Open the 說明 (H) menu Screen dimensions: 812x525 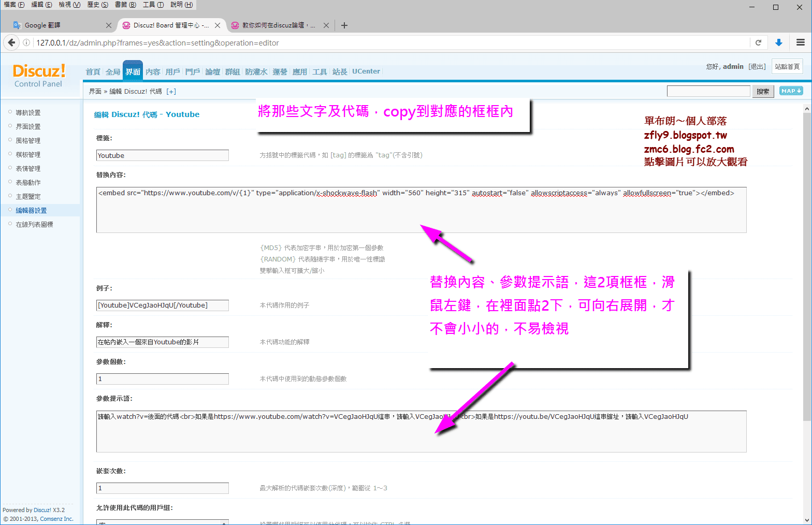181,5
